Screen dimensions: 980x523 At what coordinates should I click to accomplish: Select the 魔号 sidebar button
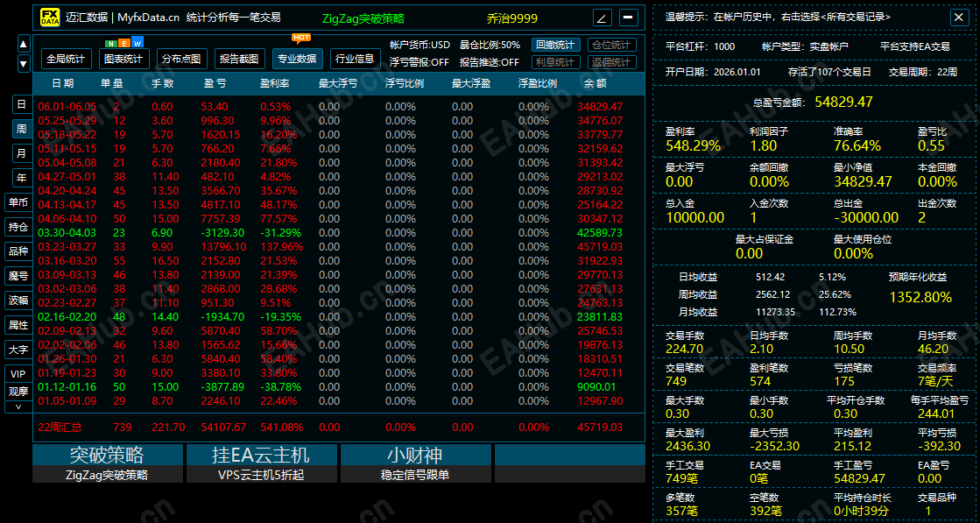click(18, 276)
